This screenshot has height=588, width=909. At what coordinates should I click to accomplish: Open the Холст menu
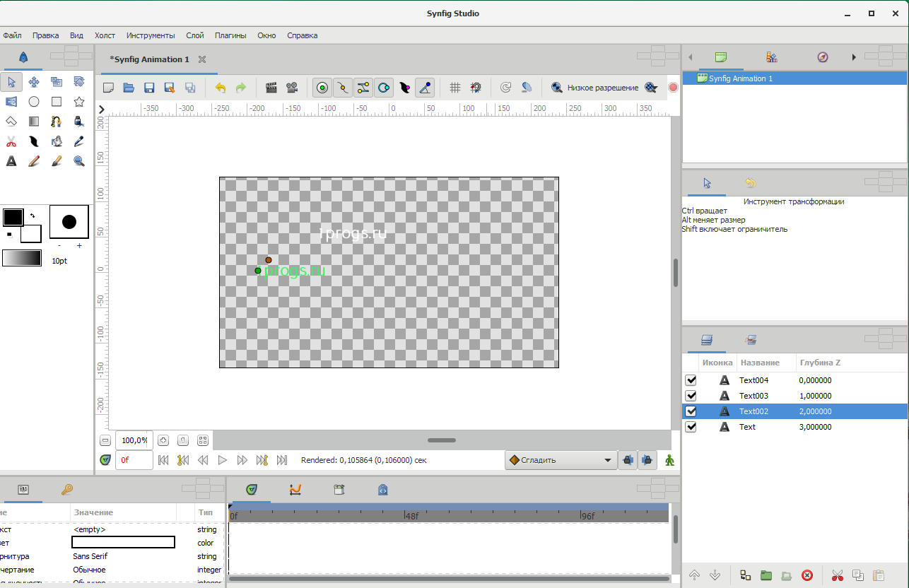(x=105, y=35)
